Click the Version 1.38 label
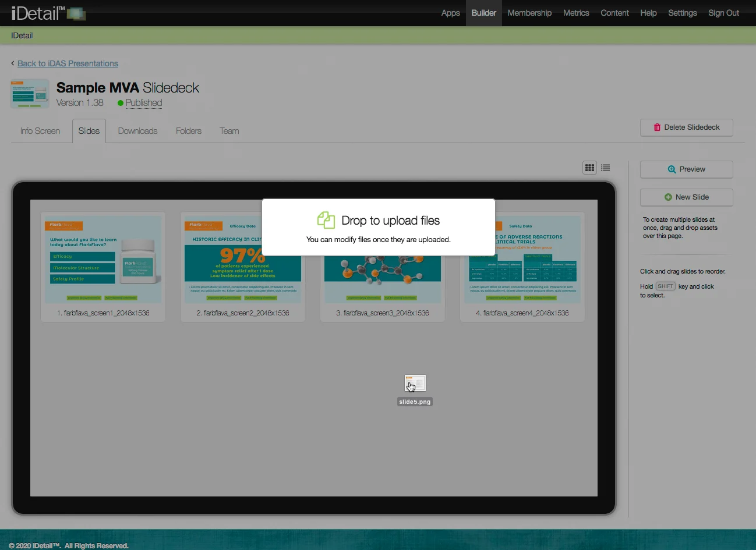The image size is (756, 550). 80,103
